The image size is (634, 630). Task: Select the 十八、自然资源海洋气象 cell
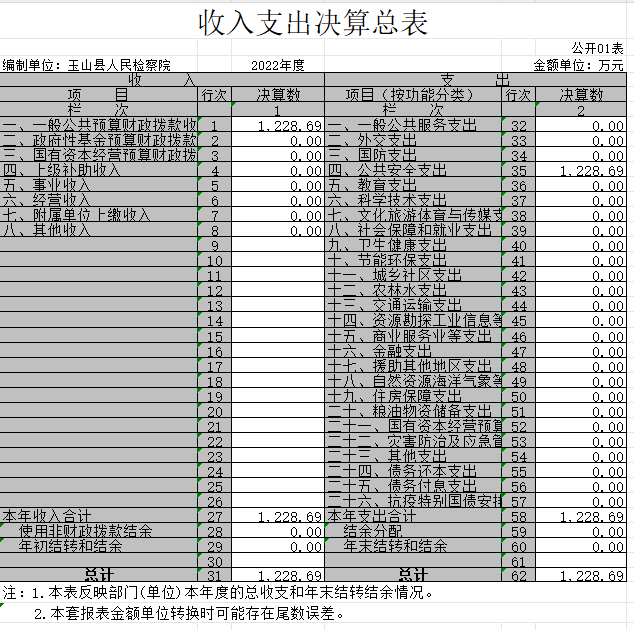413,380
